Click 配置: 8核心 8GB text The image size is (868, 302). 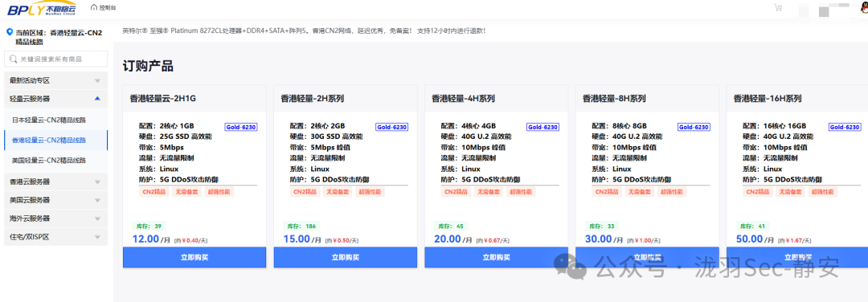(x=619, y=125)
